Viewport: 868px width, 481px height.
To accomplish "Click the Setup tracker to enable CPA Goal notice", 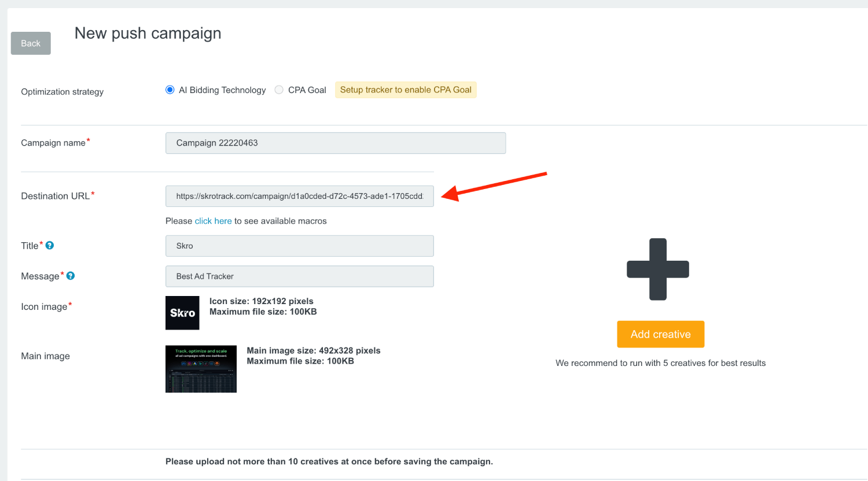I will pos(406,90).
